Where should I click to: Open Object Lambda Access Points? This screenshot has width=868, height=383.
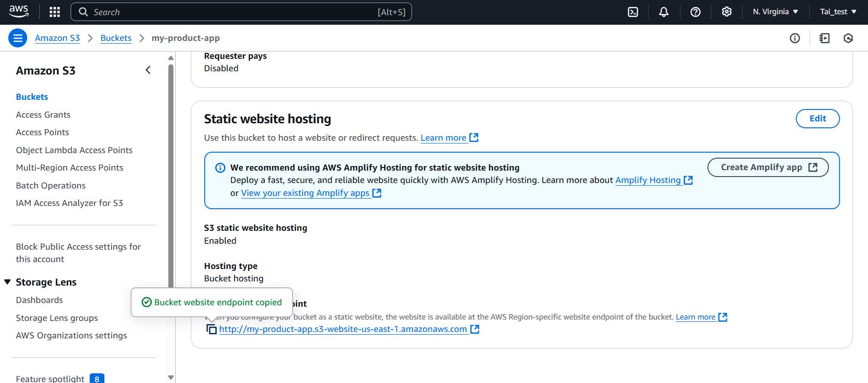click(74, 150)
